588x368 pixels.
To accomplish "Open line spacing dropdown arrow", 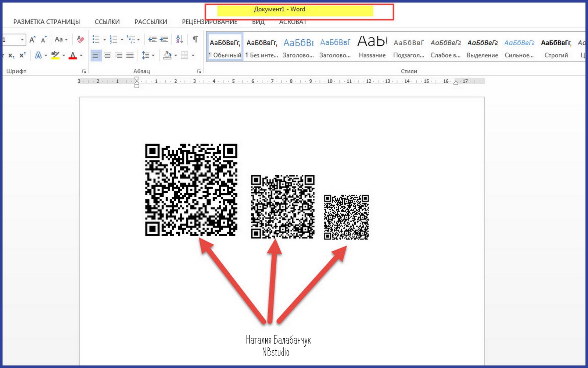I will click(153, 56).
